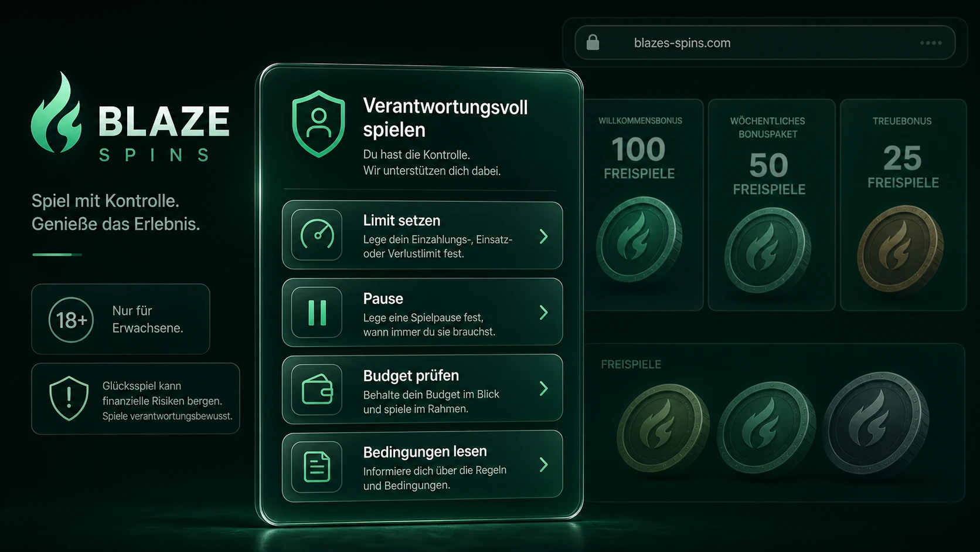Viewport: 980px width, 552px height.
Task: Open the Budget prüfen title
Action: point(411,375)
